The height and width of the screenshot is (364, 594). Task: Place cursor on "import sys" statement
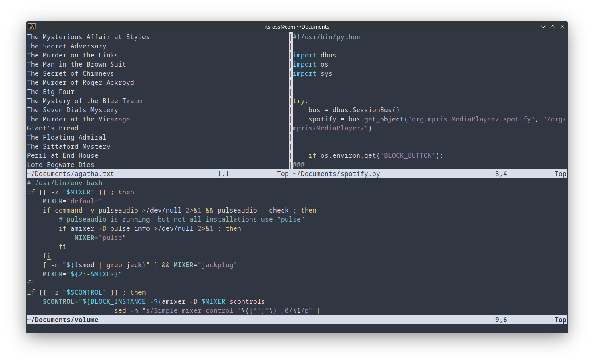pyautogui.click(x=312, y=73)
